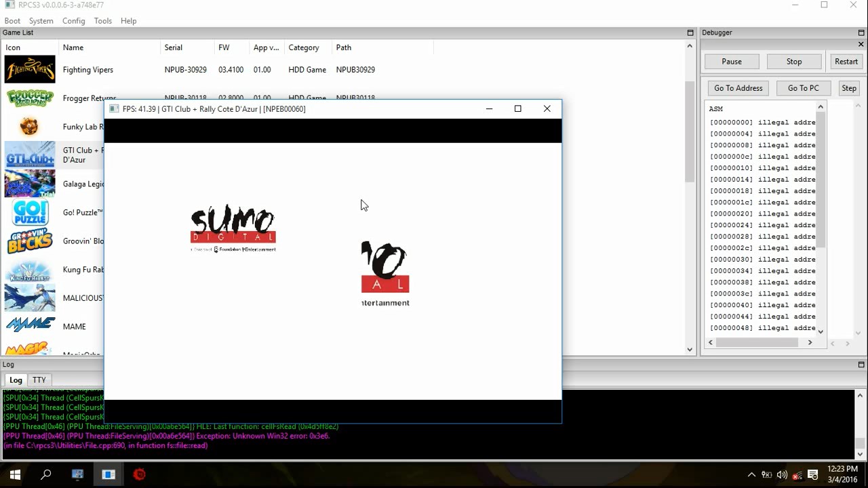
Task: Choose the Go! Puzzle game icon
Action: click(x=30, y=212)
